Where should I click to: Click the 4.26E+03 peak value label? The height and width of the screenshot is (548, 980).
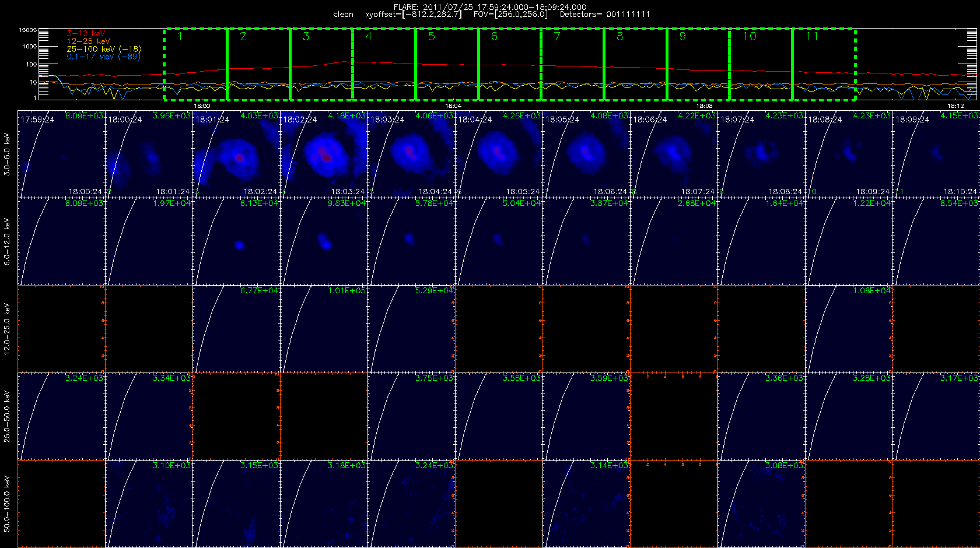(522, 116)
